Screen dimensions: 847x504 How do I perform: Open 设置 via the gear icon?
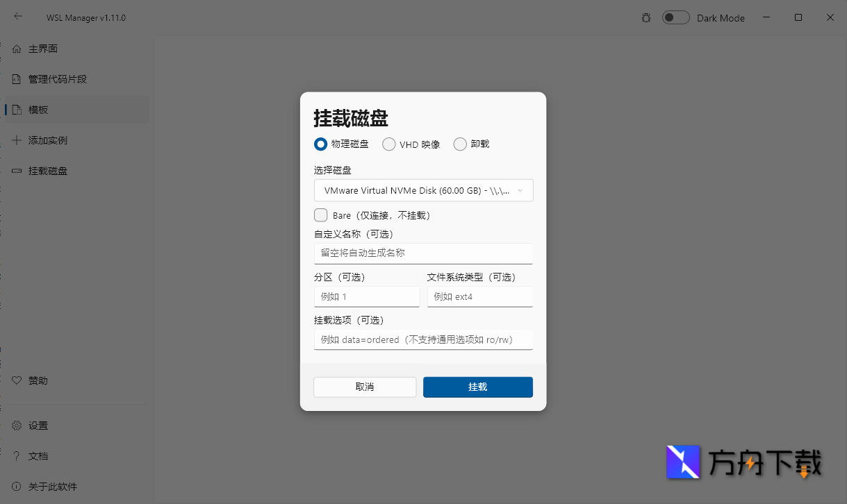click(17, 425)
